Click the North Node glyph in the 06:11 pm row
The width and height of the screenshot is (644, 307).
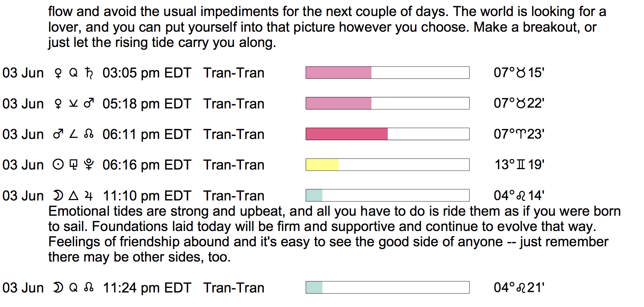tap(89, 134)
